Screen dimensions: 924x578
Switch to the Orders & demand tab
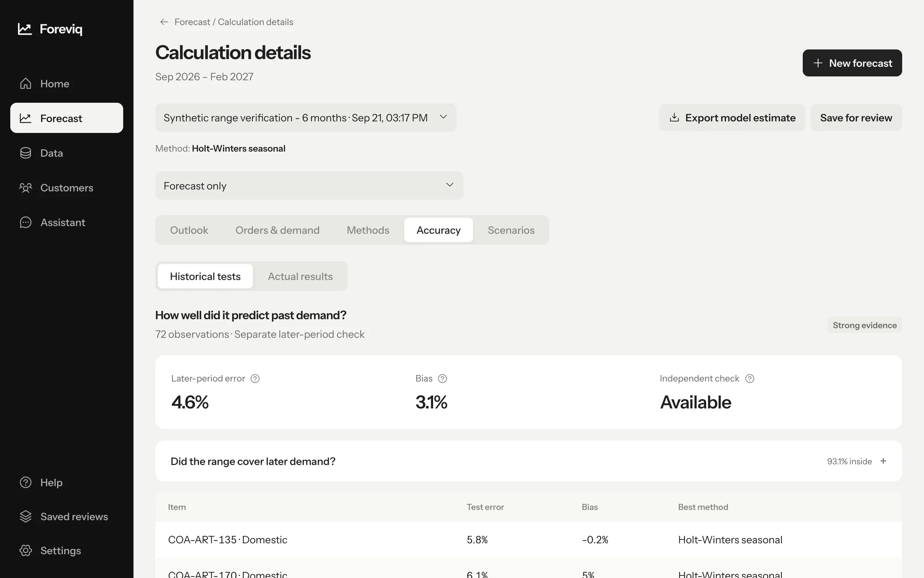point(277,230)
